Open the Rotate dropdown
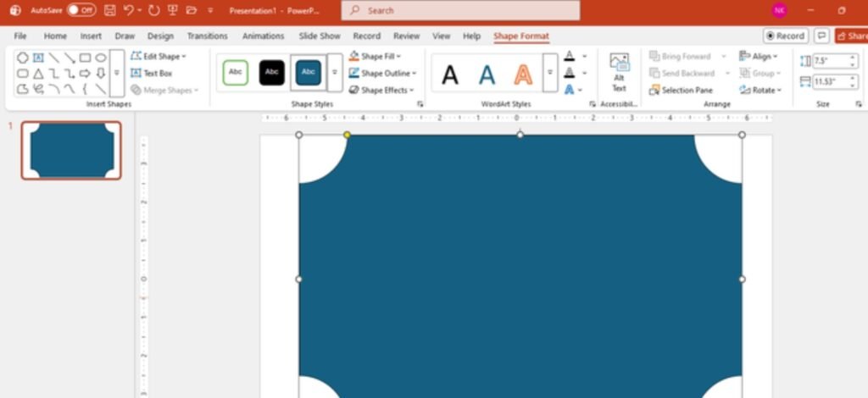The image size is (868, 398). point(759,90)
